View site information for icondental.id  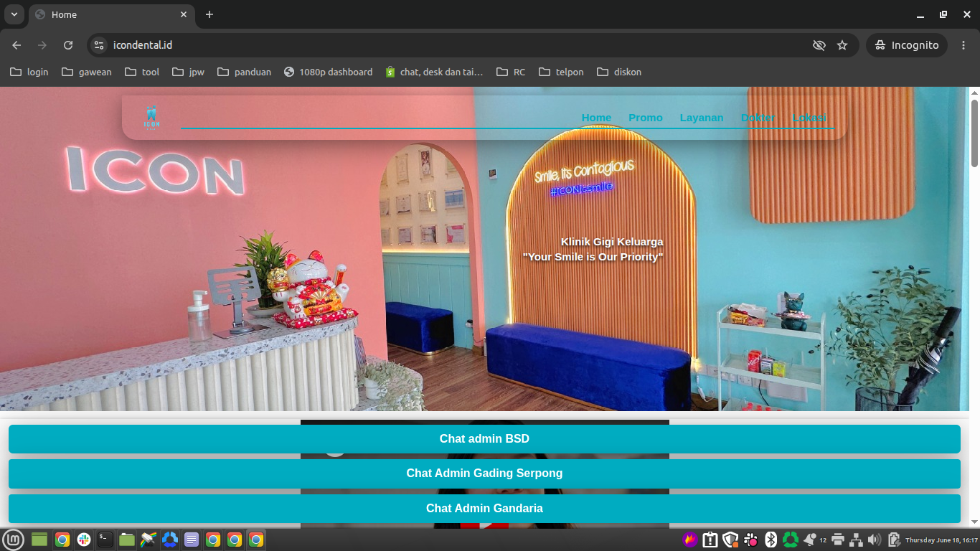(100, 45)
